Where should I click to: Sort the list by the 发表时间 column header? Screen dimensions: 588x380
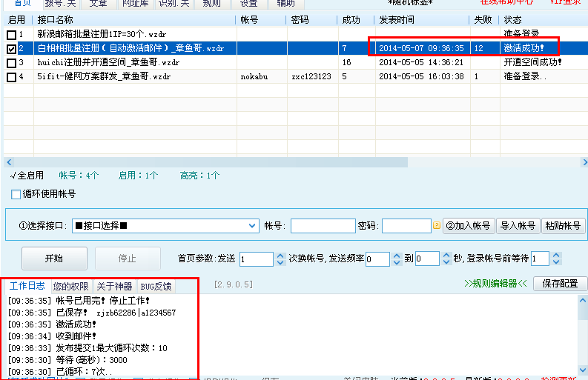click(x=420, y=19)
